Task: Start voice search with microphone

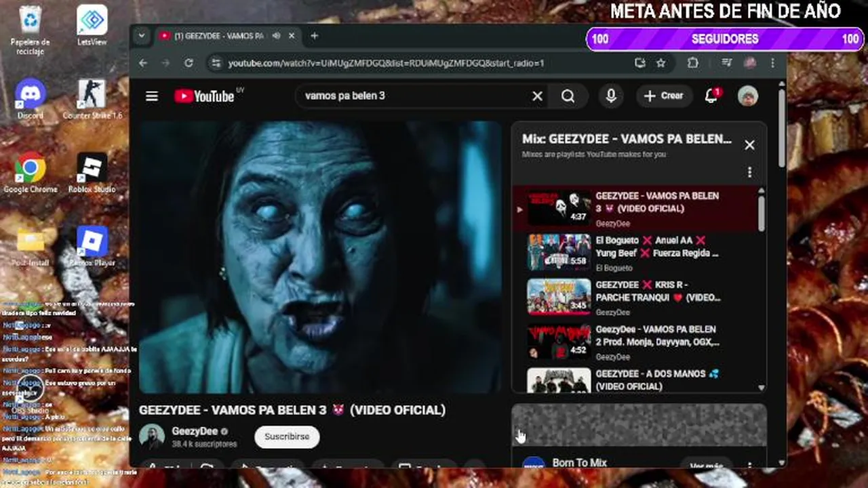Action: pos(611,96)
